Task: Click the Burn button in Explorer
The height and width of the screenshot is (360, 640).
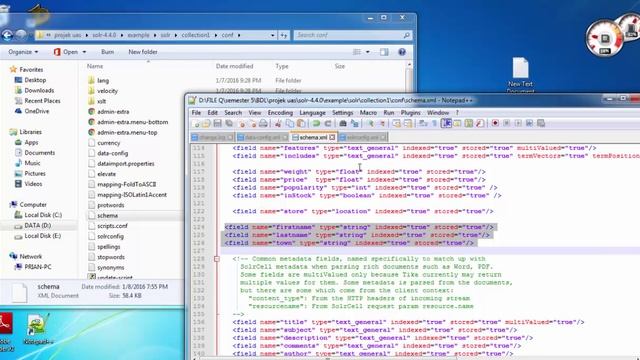Action: (x=108, y=52)
